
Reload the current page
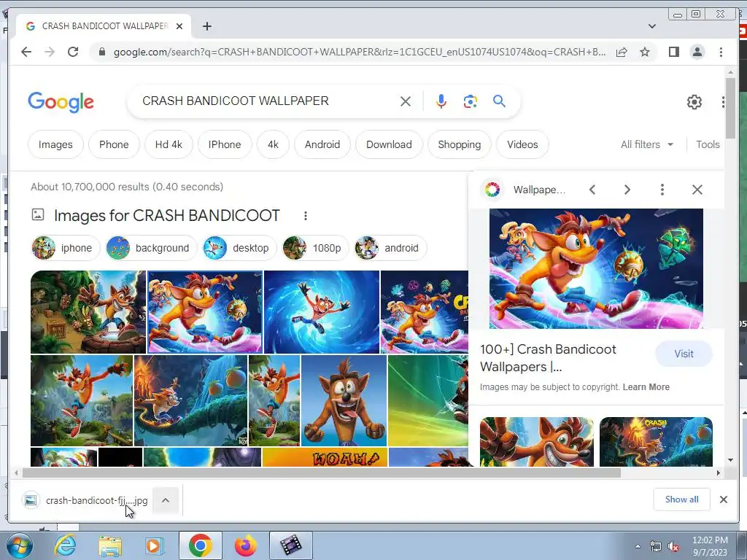[73, 52]
